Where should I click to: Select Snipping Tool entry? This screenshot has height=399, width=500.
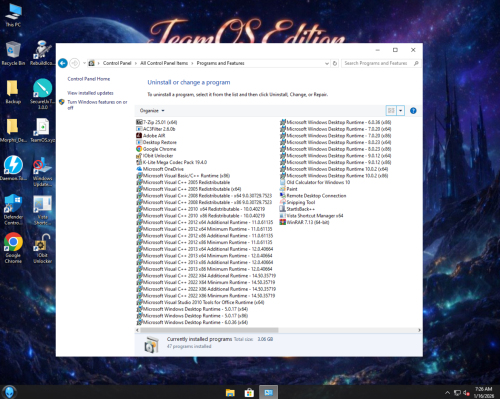[x=297, y=202]
